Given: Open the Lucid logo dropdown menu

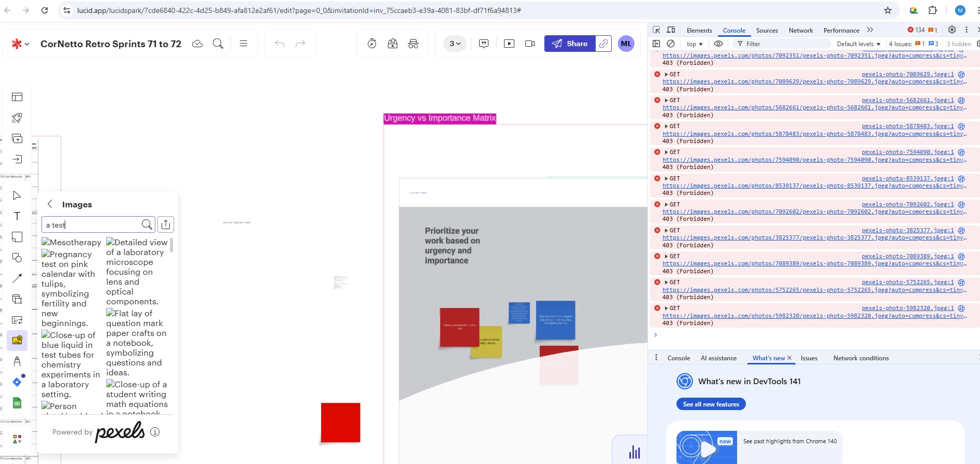Looking at the screenshot, I should point(20,44).
